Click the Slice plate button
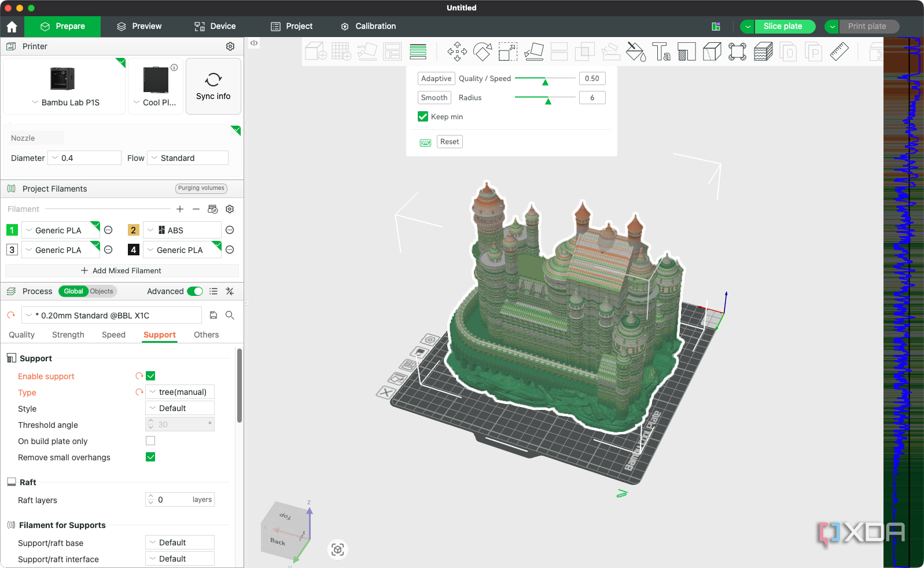Viewport: 924px width, 568px height. (x=785, y=26)
